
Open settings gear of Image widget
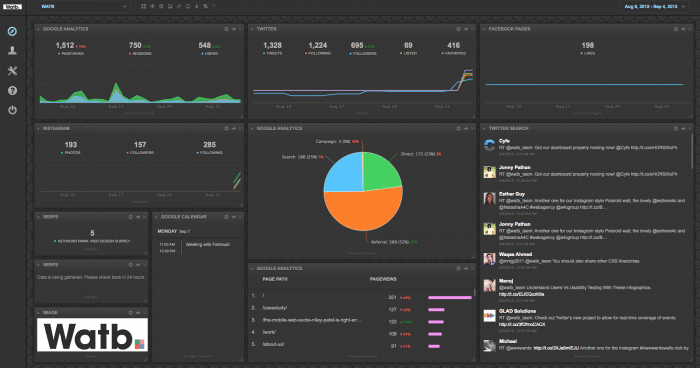(x=130, y=313)
